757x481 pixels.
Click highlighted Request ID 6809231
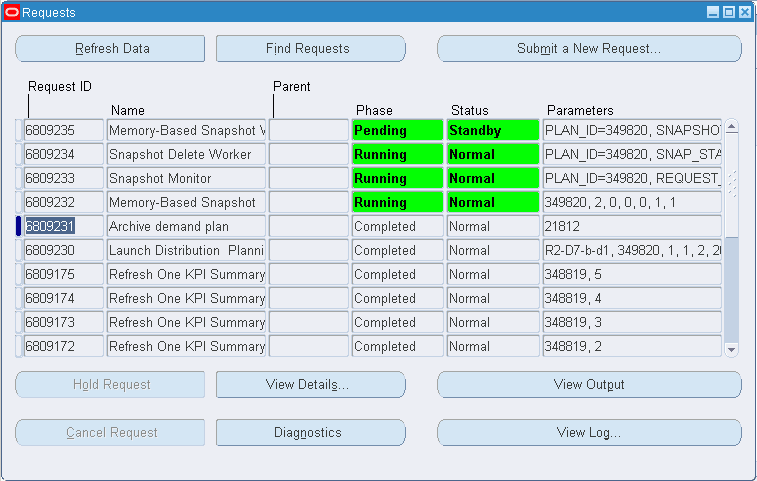click(x=64, y=226)
